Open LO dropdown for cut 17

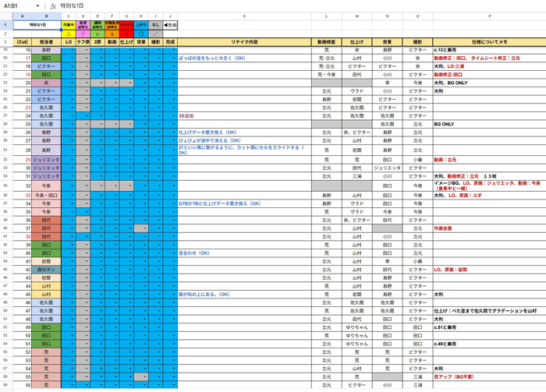point(72,58)
